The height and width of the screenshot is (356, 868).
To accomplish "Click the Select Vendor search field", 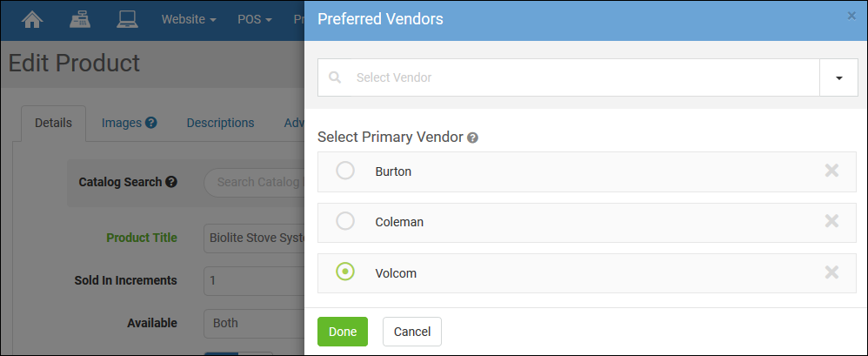I will [x=574, y=77].
